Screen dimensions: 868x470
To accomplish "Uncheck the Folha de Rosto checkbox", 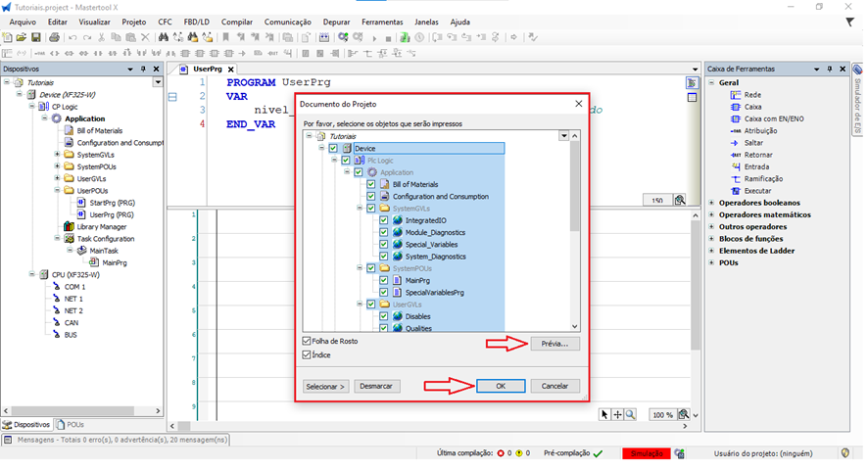I will click(x=308, y=341).
